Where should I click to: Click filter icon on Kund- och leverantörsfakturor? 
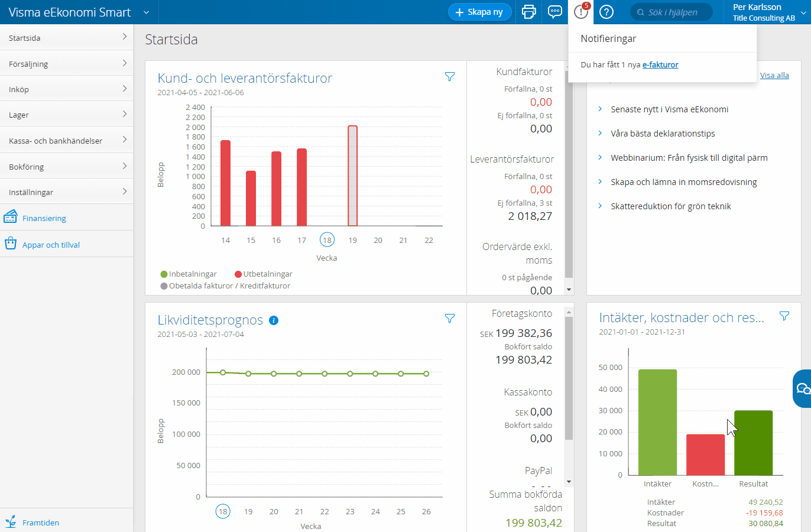pos(450,77)
